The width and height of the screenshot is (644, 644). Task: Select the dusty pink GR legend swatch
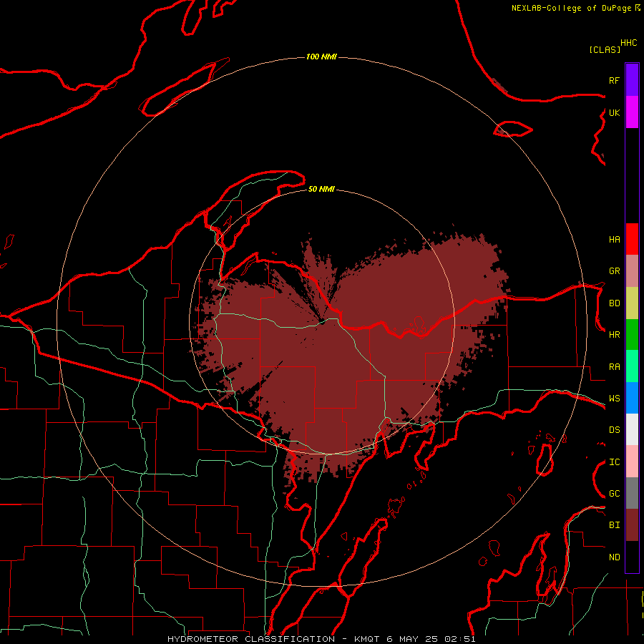[x=632, y=271]
